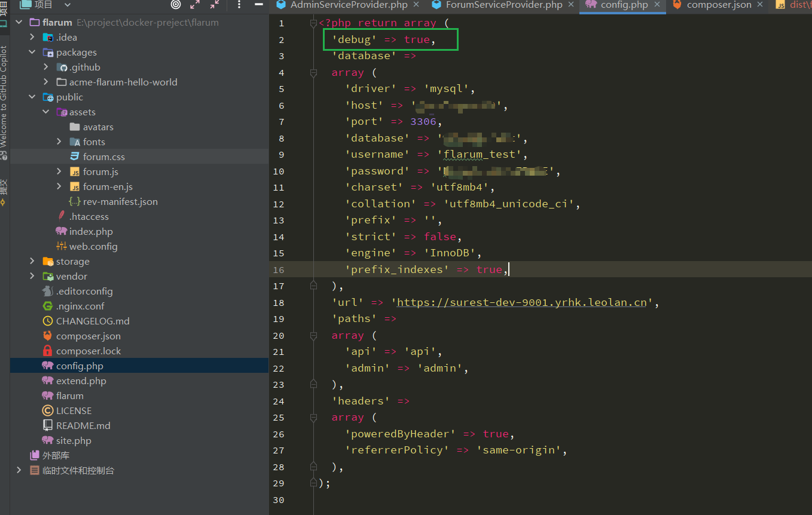Screen dimensions: 812x515
Task: Expand acme-flarum-hello-world folder chevron
Action: 46,82
